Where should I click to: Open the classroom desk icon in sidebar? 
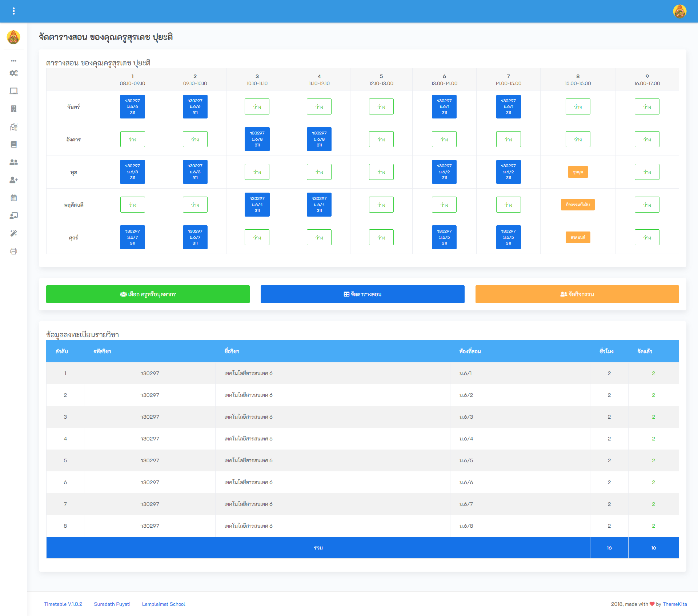(14, 126)
